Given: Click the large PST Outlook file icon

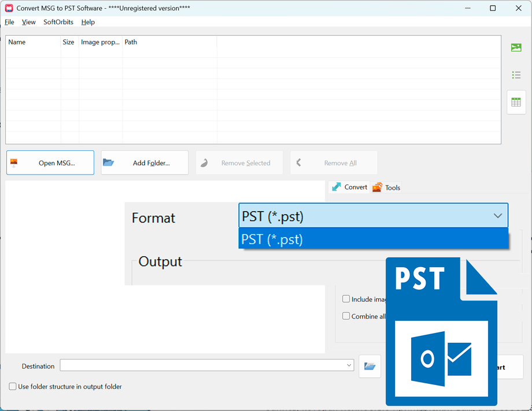Looking at the screenshot, I should [x=441, y=331].
